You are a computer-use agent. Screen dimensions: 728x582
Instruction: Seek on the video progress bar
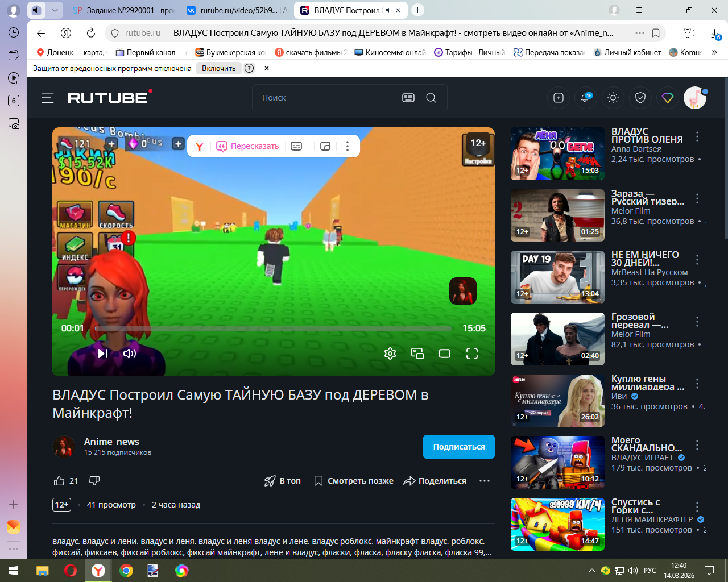[x=273, y=328]
